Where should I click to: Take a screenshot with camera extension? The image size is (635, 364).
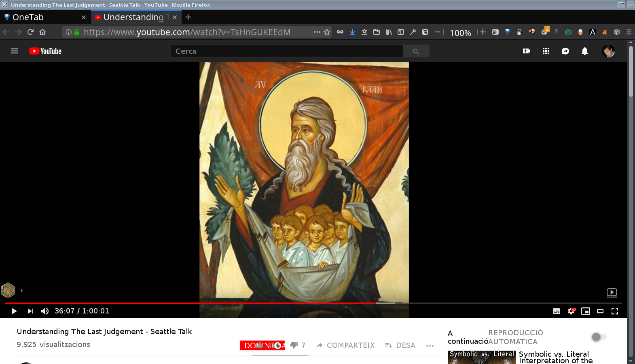click(x=568, y=32)
